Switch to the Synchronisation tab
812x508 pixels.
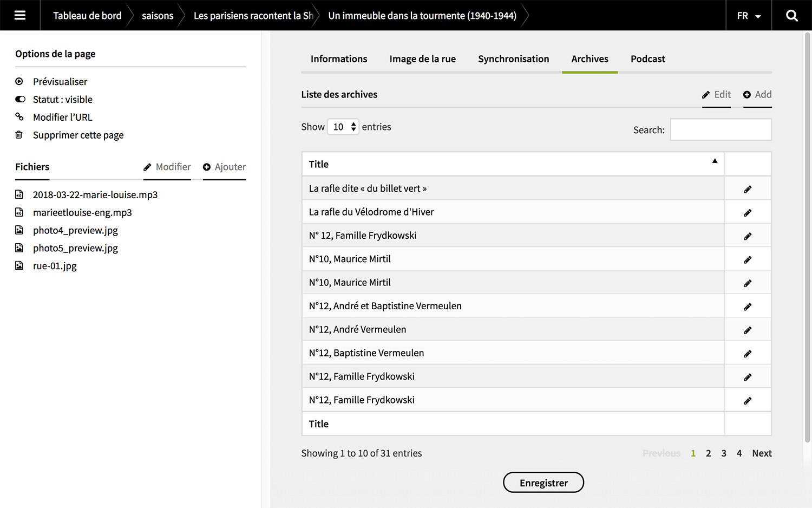coord(514,59)
